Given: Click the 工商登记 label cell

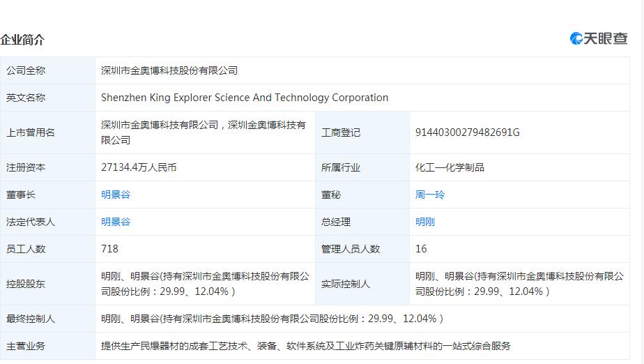Looking at the screenshot, I should 362,132.
